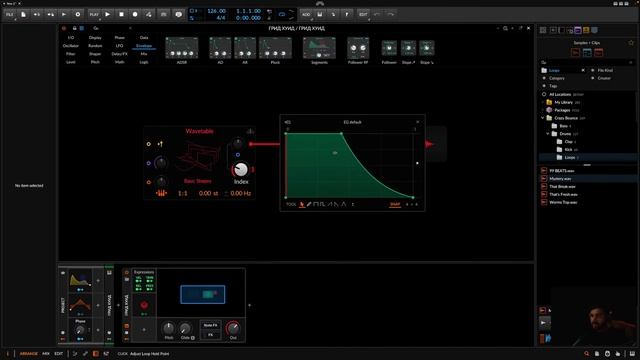Click the Note FX button
This screenshot has width=640, height=360.
tap(211, 325)
